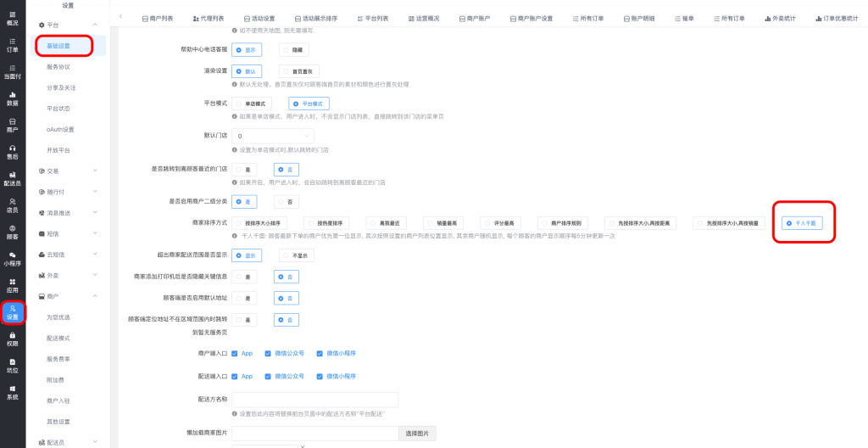The image size is (868, 448).
Task: Click the 订单 orders sidebar icon
Action: [12, 45]
